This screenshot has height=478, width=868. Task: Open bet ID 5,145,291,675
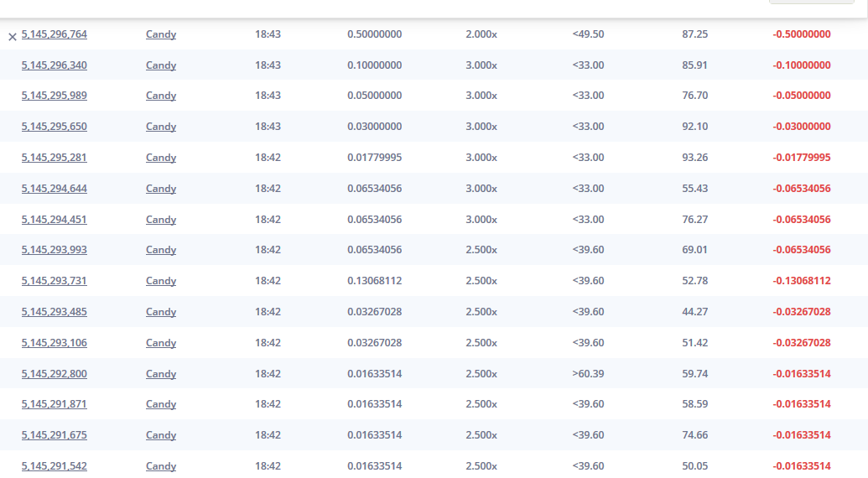55,435
